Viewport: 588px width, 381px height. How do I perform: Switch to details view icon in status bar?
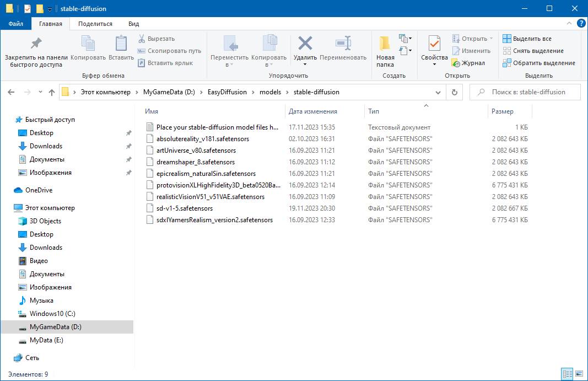coord(567,374)
